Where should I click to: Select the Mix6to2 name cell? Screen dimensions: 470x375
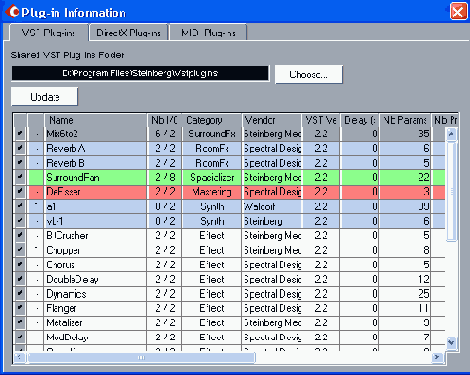[x=95, y=134]
